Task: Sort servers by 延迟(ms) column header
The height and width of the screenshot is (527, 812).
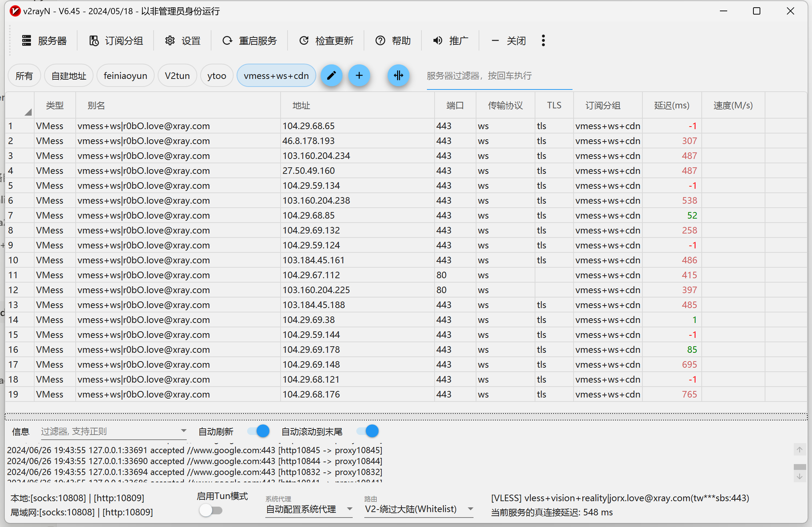Action: coord(672,105)
